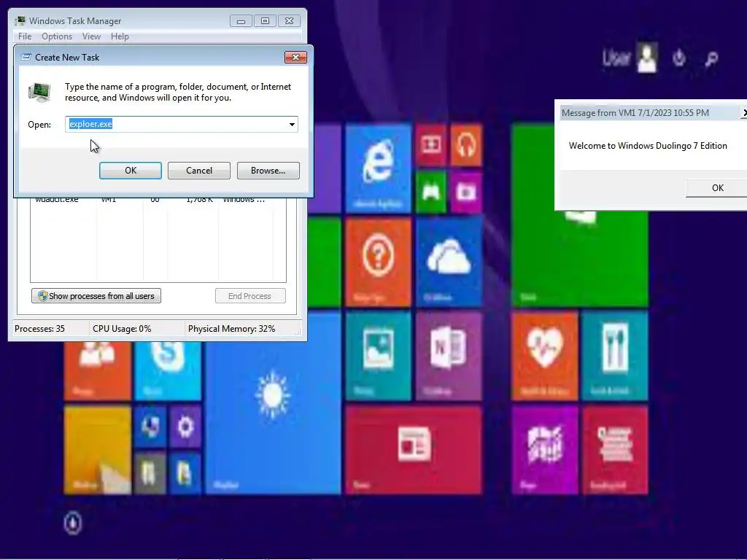Click the Processes: 35 status text

pyautogui.click(x=39, y=329)
